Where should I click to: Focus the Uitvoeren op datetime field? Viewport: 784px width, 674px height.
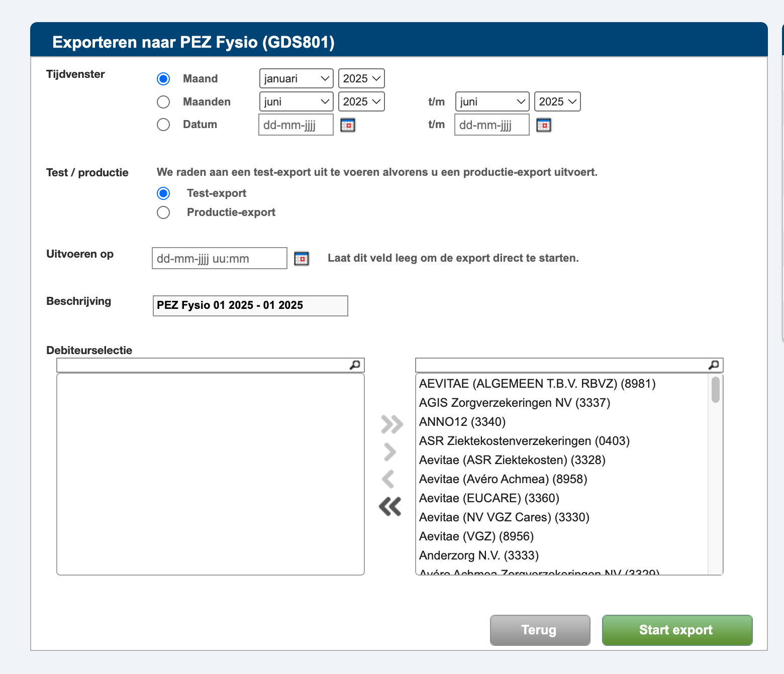tap(220, 258)
